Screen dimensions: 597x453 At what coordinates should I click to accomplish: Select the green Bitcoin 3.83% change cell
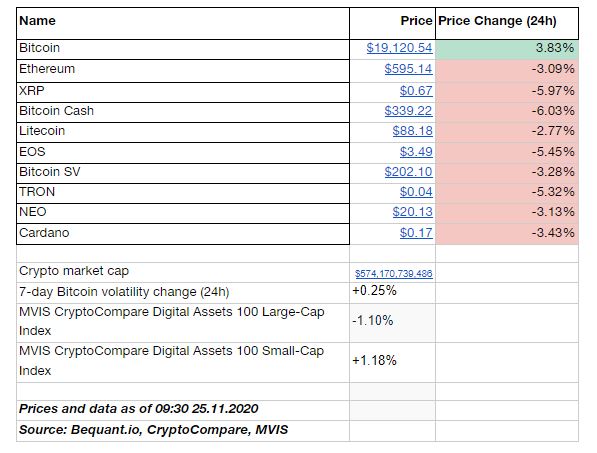pos(507,49)
